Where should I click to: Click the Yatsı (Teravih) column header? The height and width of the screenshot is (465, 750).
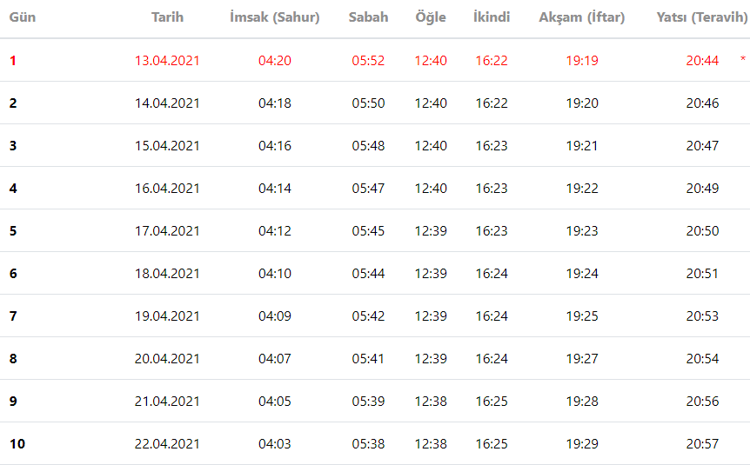(x=702, y=18)
